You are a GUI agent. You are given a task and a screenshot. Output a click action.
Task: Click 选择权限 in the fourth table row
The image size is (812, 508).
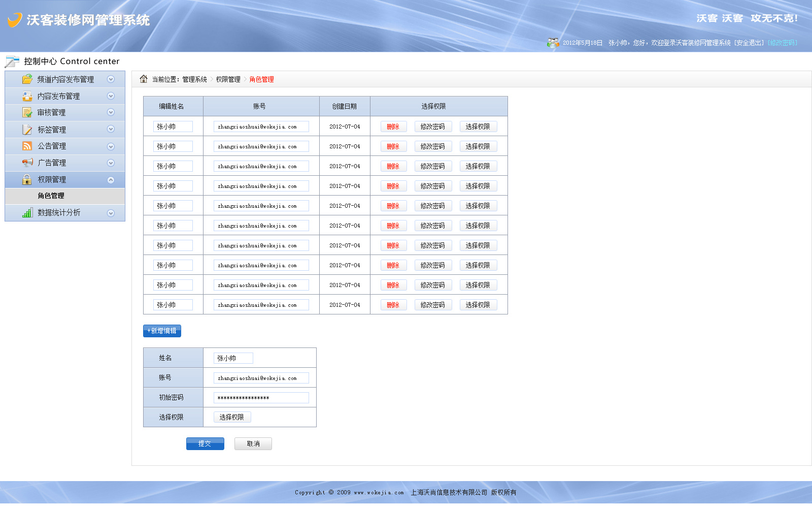[x=478, y=186]
